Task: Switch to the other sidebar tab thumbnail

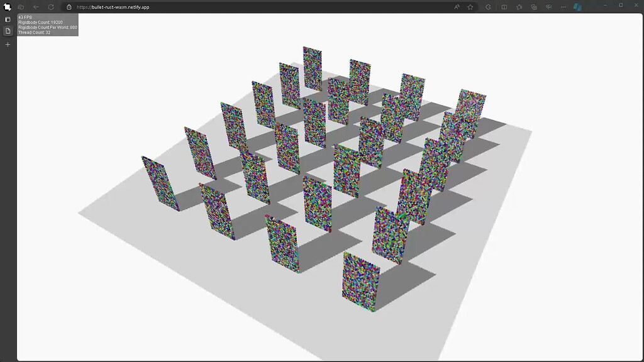Action: [x=7, y=19]
